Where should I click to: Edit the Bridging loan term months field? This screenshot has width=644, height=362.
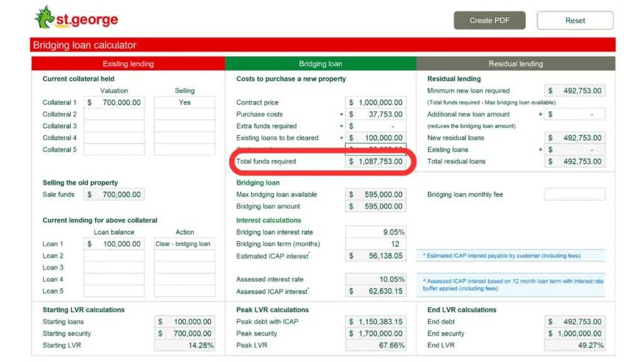[x=376, y=244]
